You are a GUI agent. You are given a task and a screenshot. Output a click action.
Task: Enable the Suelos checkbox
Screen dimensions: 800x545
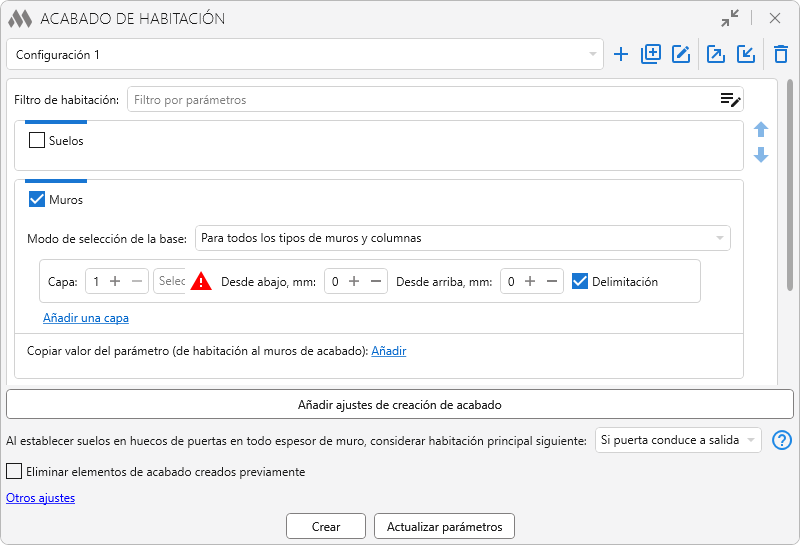click(37, 141)
